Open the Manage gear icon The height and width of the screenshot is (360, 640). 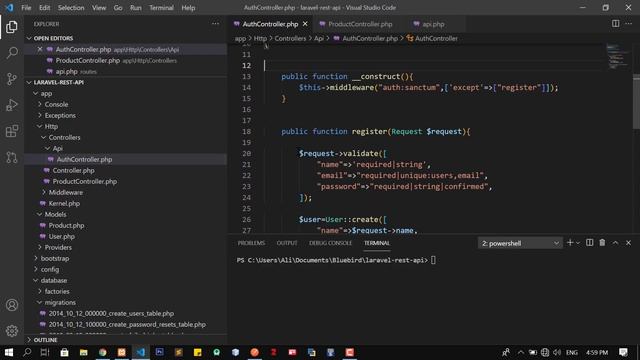pyautogui.click(x=12, y=331)
